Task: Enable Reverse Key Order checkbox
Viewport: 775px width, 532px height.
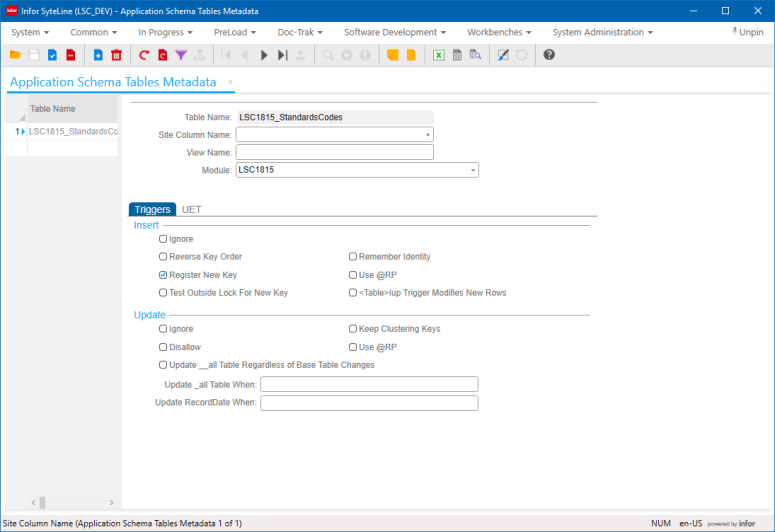Action: pyautogui.click(x=163, y=257)
